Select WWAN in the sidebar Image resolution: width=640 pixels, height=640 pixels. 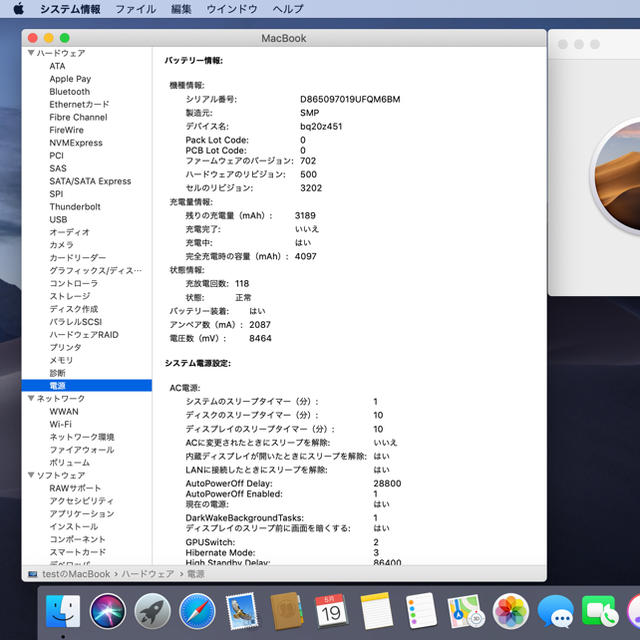point(64,411)
